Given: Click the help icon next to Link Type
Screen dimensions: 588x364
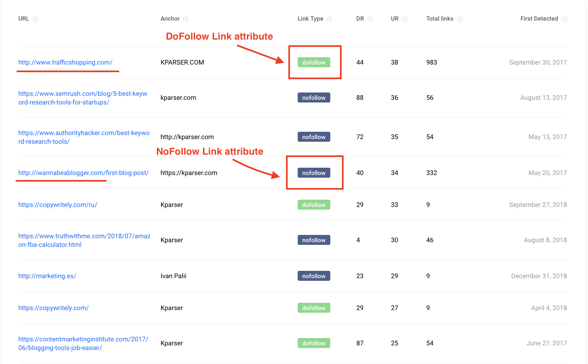Looking at the screenshot, I should (x=330, y=19).
